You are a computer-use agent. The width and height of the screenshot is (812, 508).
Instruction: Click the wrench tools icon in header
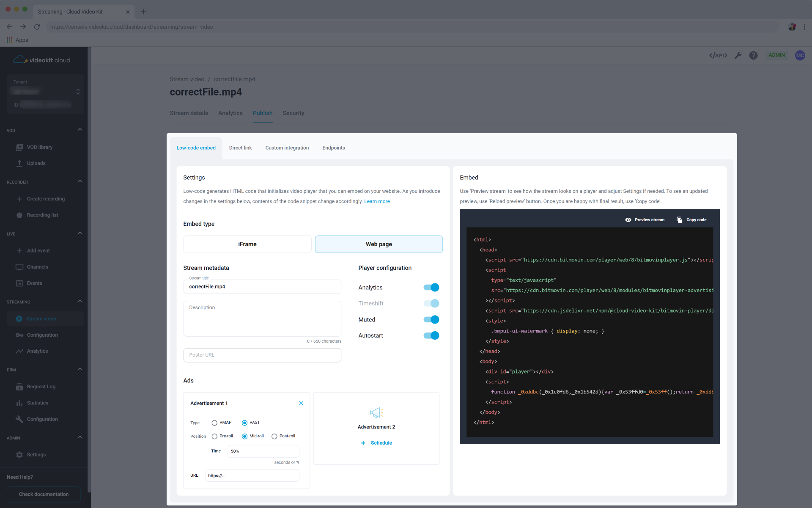point(738,55)
